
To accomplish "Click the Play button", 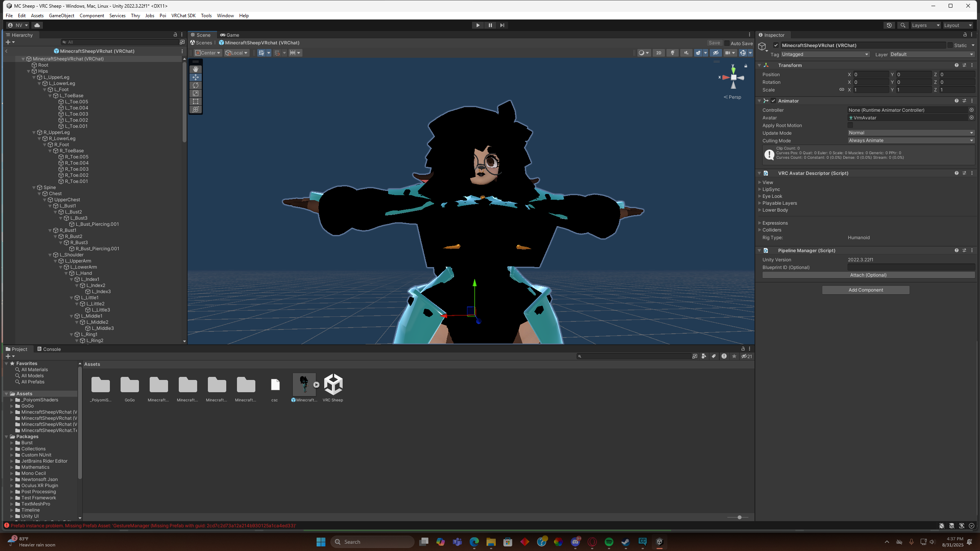I will point(478,25).
